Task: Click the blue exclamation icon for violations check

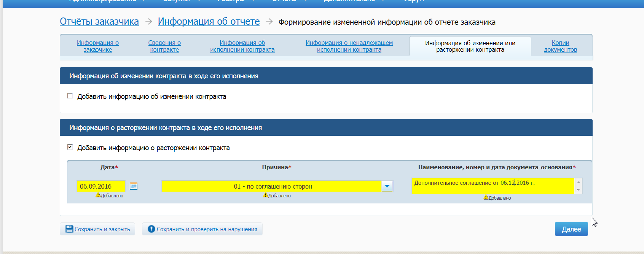Action: (151, 229)
